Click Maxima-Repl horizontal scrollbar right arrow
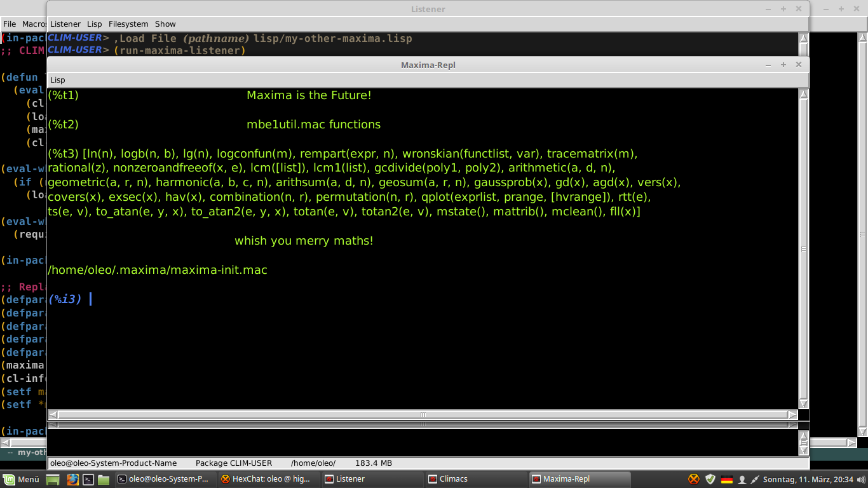868x488 pixels. point(792,415)
